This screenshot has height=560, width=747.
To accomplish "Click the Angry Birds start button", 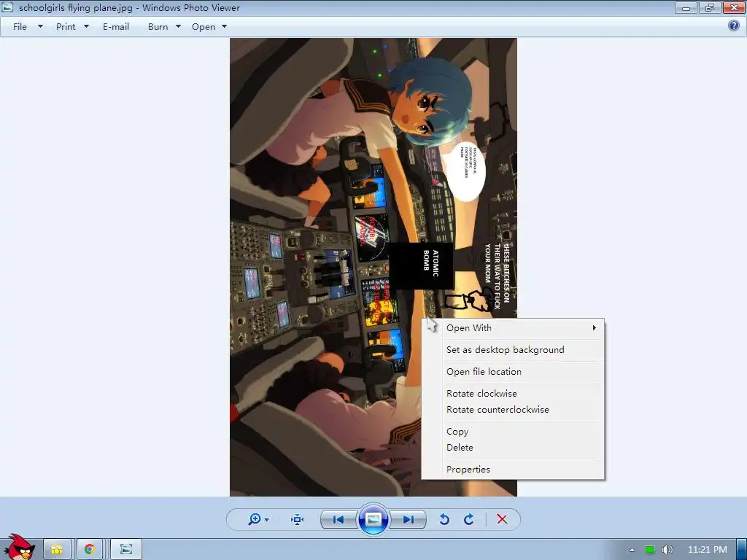I will coord(18,547).
